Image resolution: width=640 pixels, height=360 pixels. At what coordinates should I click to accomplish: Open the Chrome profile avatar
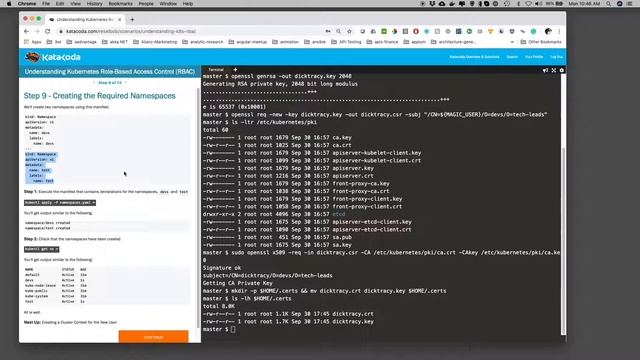click(548, 31)
